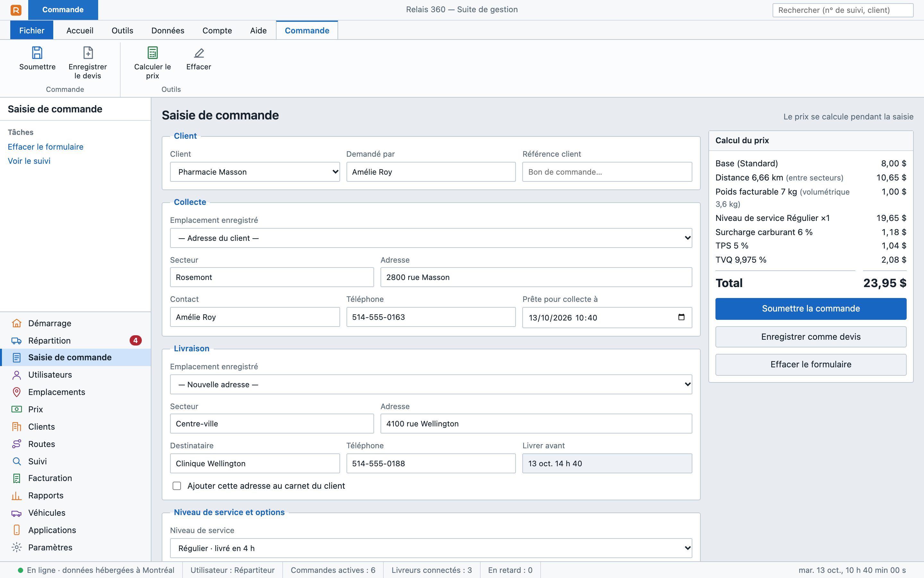The image size is (924, 578).
Task: Open Suivi in the sidebar
Action: pyautogui.click(x=76, y=461)
